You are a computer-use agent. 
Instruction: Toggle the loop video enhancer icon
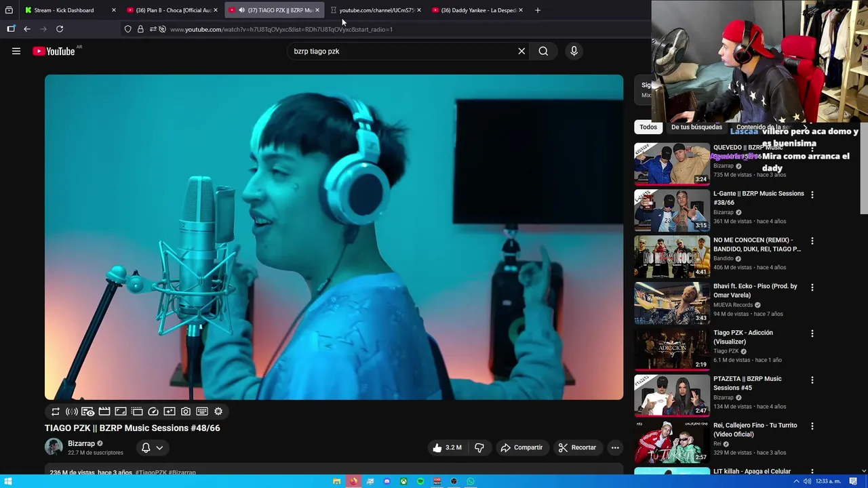56,411
